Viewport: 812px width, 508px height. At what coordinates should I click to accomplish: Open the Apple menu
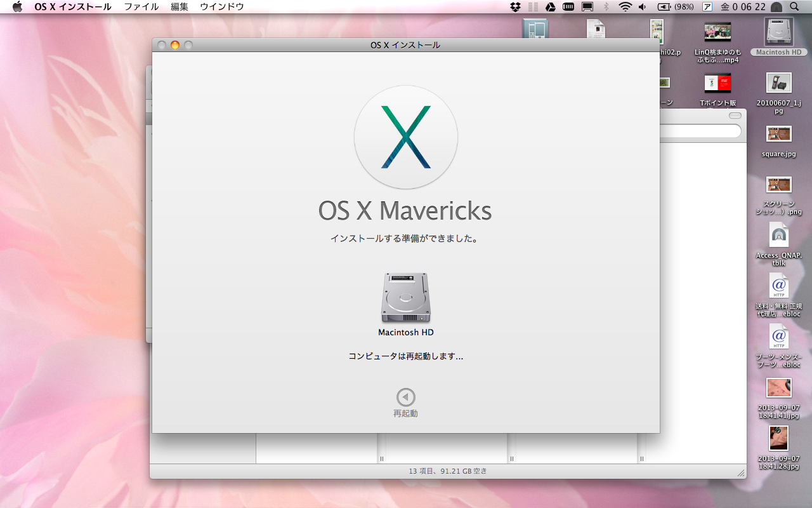coord(17,7)
